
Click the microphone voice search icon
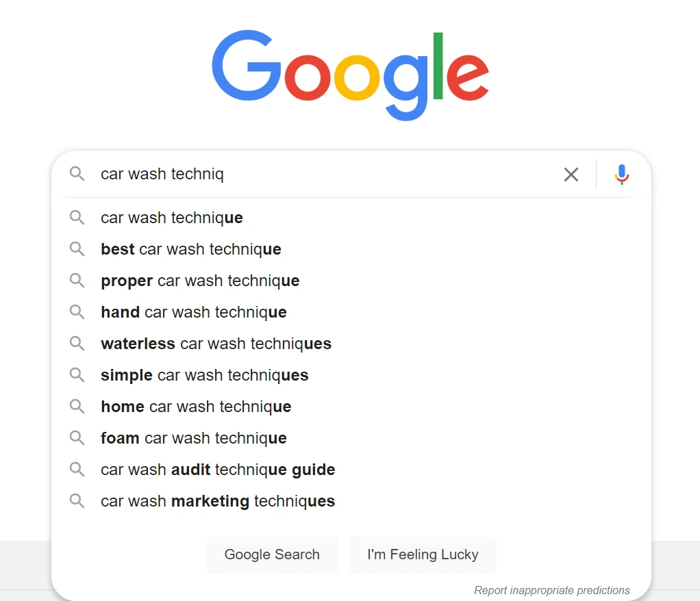point(621,174)
